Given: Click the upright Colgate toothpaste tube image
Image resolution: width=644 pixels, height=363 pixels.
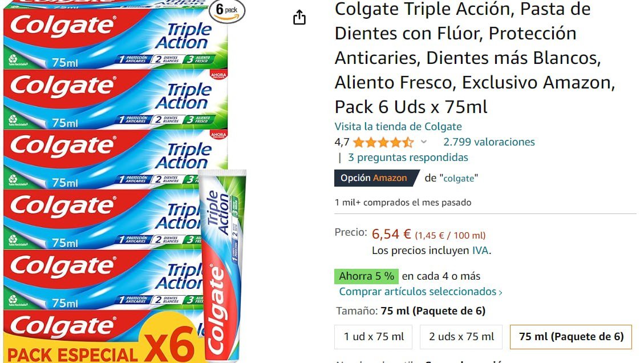Looking at the screenshot, I should click(x=222, y=265).
